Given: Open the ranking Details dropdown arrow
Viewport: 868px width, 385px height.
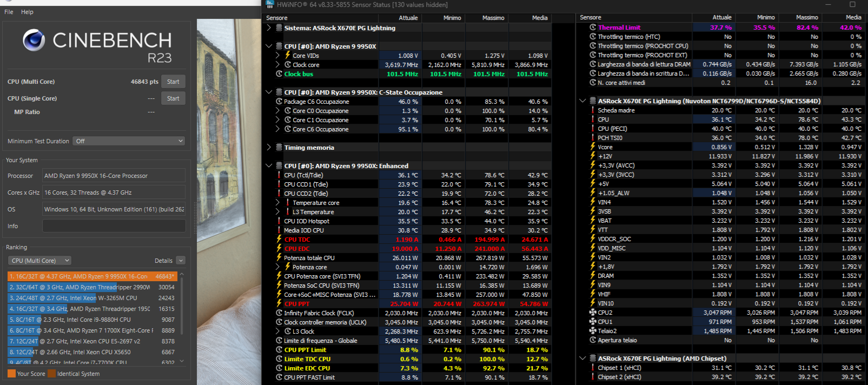Looking at the screenshot, I should [x=181, y=261].
